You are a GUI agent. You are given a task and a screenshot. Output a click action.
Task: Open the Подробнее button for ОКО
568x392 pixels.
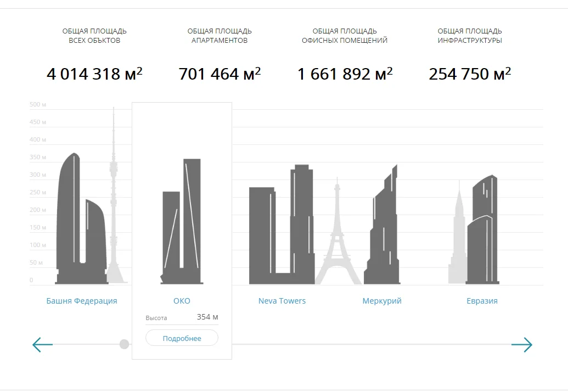(182, 338)
